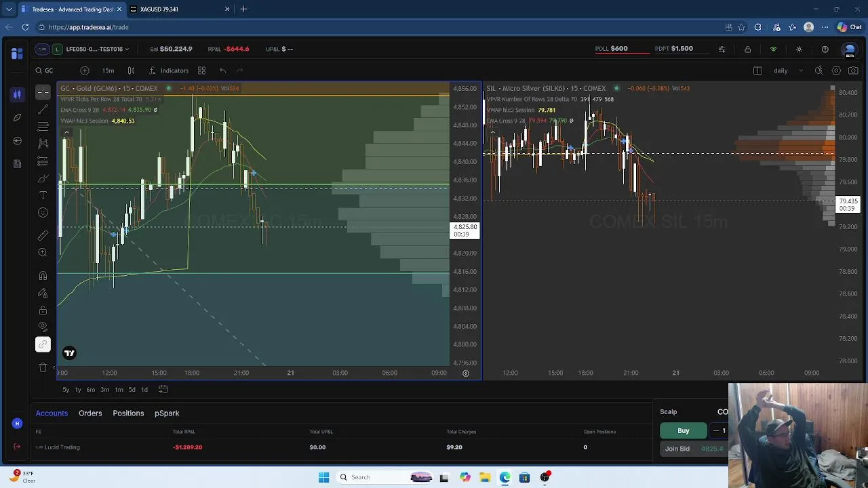The image size is (868, 488).
Task: Open the news page sidebar icon
Action: click(x=17, y=163)
